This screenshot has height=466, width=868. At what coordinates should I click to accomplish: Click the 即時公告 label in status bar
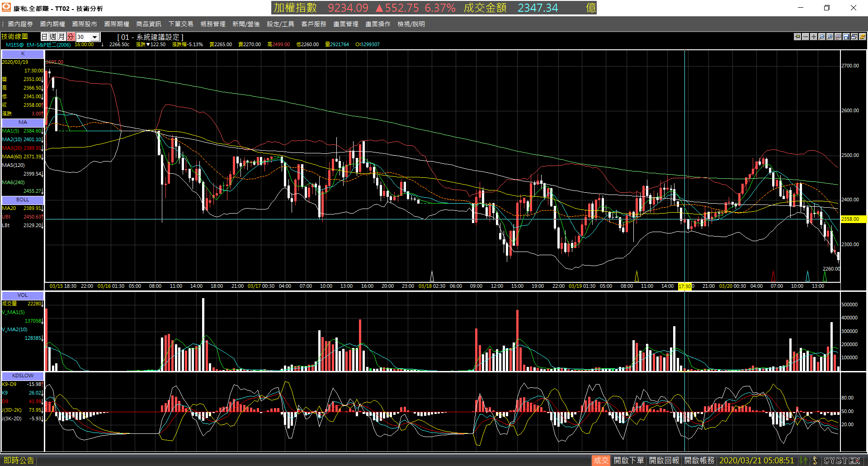(x=19, y=461)
